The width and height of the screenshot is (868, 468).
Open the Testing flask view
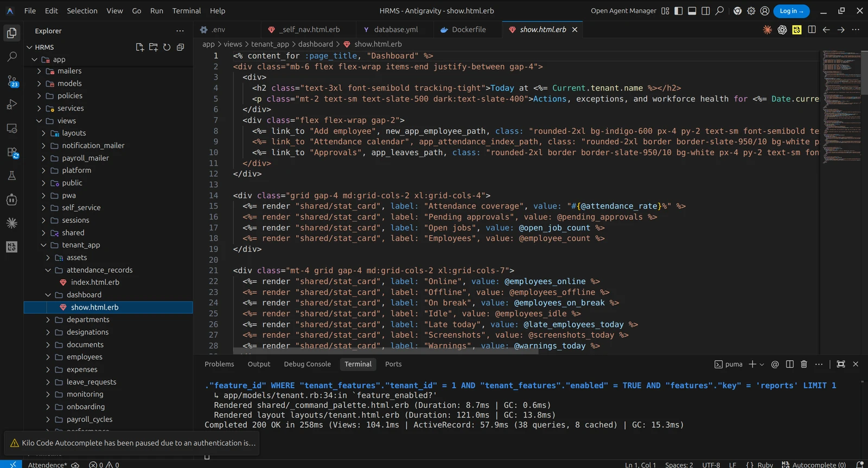12,176
